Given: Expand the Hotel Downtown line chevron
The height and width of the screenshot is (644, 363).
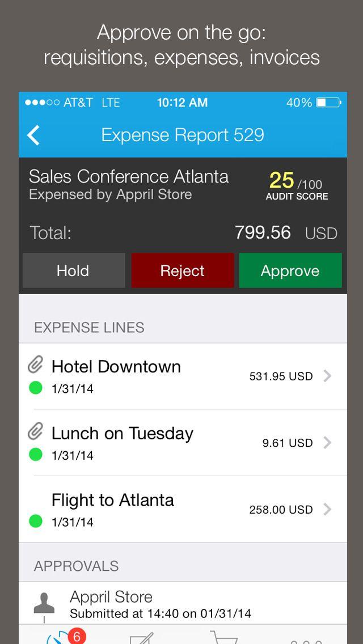Looking at the screenshot, I should (x=327, y=376).
